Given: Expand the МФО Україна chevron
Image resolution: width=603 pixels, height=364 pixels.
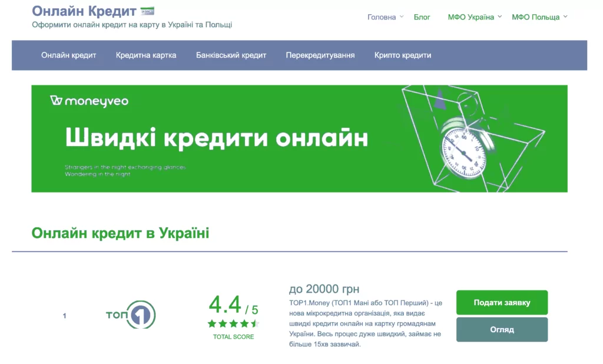Looking at the screenshot, I should (499, 16).
